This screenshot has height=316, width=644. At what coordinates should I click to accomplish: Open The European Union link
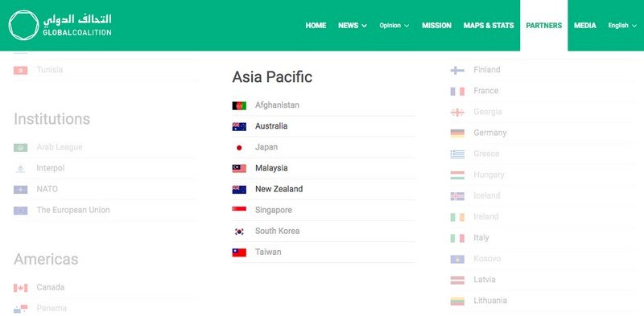(x=73, y=210)
